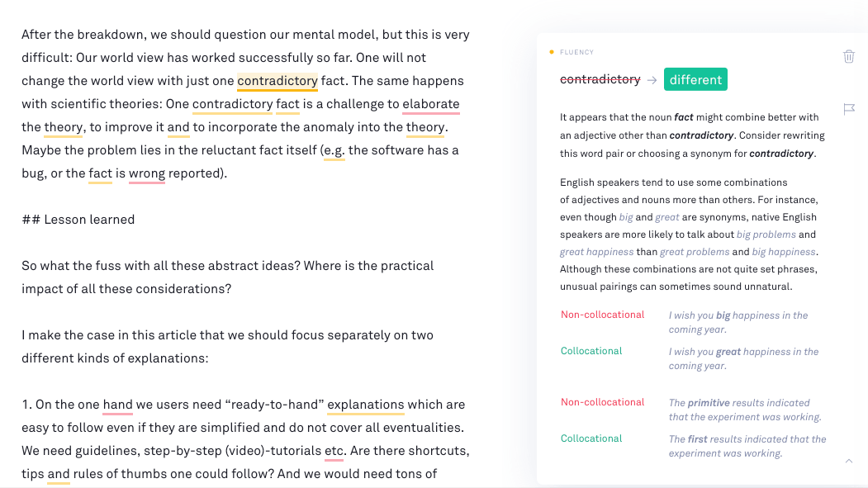Screen dimensions: 868x488
Task: Select the highlighted word 'contradictory' in the text
Action: (277, 81)
